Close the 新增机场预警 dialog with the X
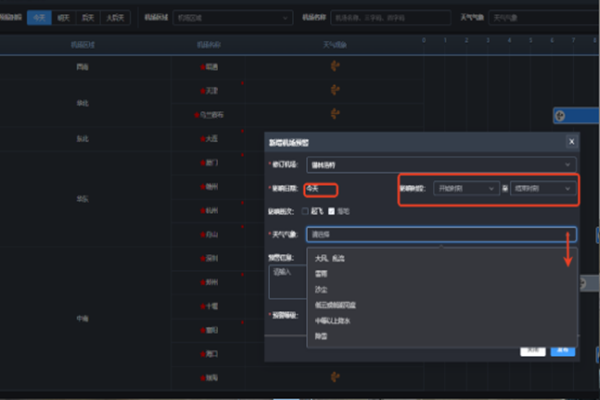Image resolution: width=600 pixels, height=400 pixels. (571, 142)
